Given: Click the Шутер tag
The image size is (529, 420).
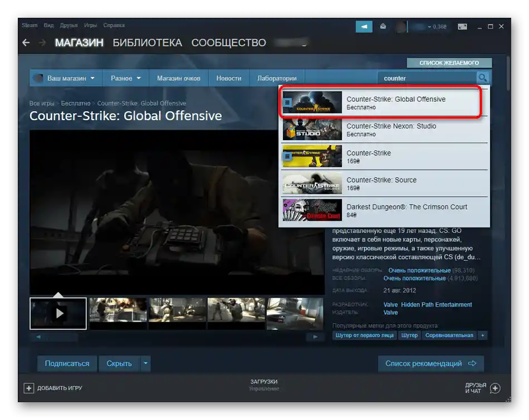Looking at the screenshot, I should pos(409,335).
